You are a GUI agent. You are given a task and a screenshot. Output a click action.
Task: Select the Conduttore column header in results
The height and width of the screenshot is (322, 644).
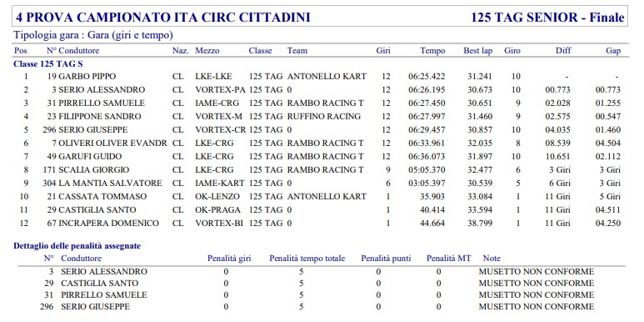point(79,51)
